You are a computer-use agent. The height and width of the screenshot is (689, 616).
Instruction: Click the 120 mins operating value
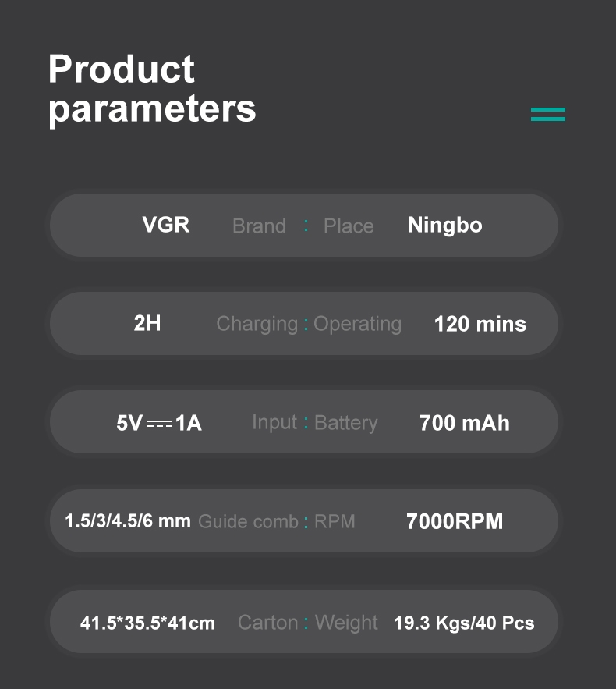point(480,324)
